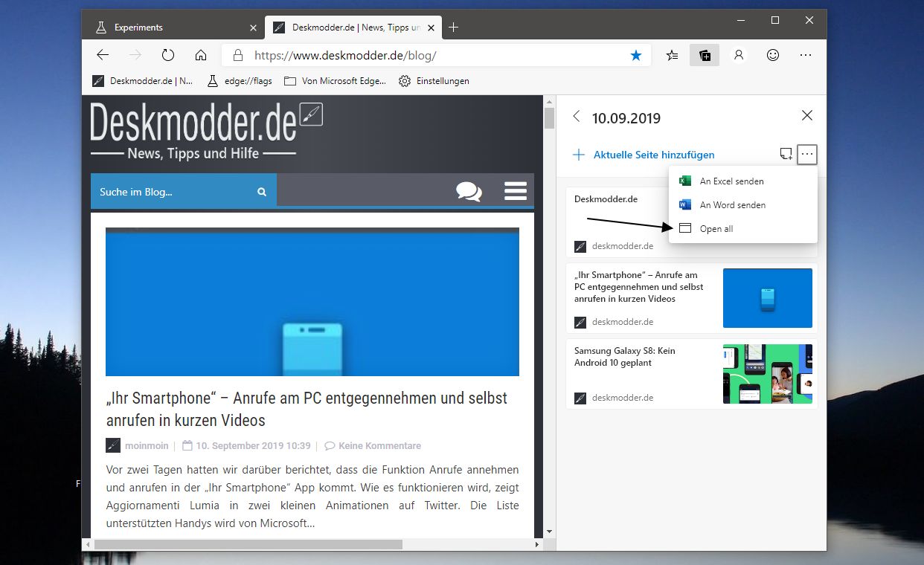
Task: Click Aktuelle Seite hinzufügen
Action: click(644, 155)
